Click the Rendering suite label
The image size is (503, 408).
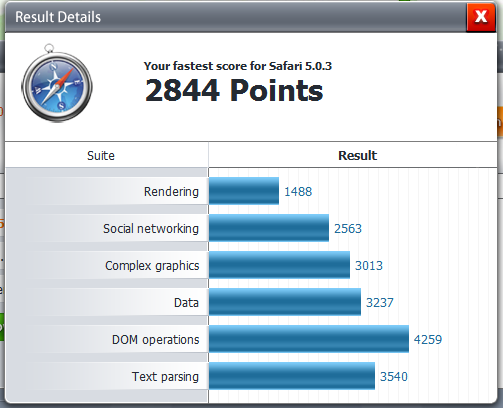pyautogui.click(x=171, y=192)
